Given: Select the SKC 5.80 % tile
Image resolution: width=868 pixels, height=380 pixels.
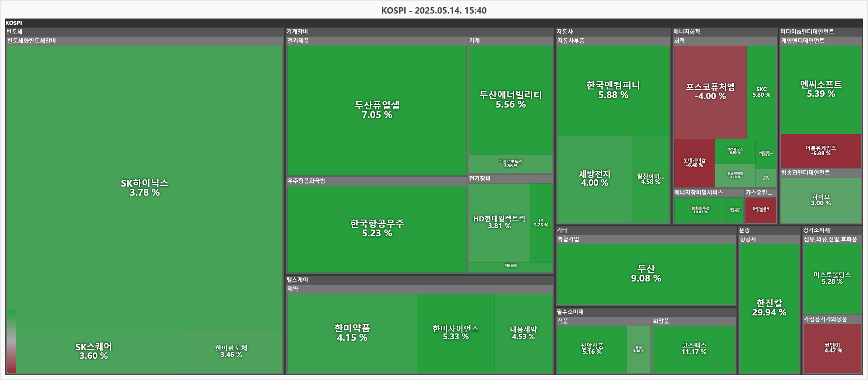Looking at the screenshot, I should pos(761,92).
